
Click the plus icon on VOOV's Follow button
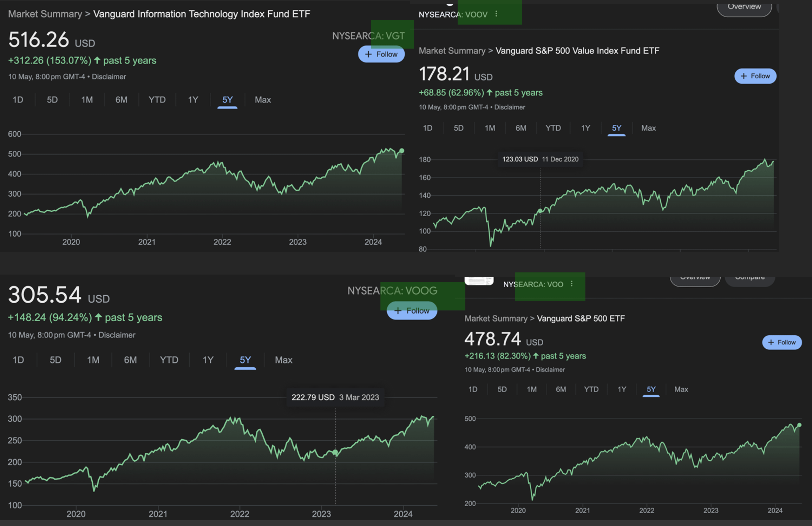point(743,76)
